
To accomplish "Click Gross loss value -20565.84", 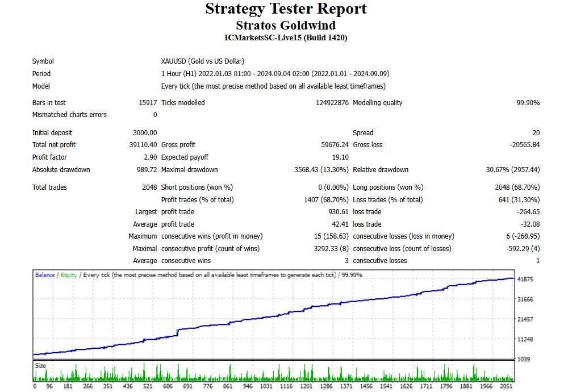I will point(524,144).
